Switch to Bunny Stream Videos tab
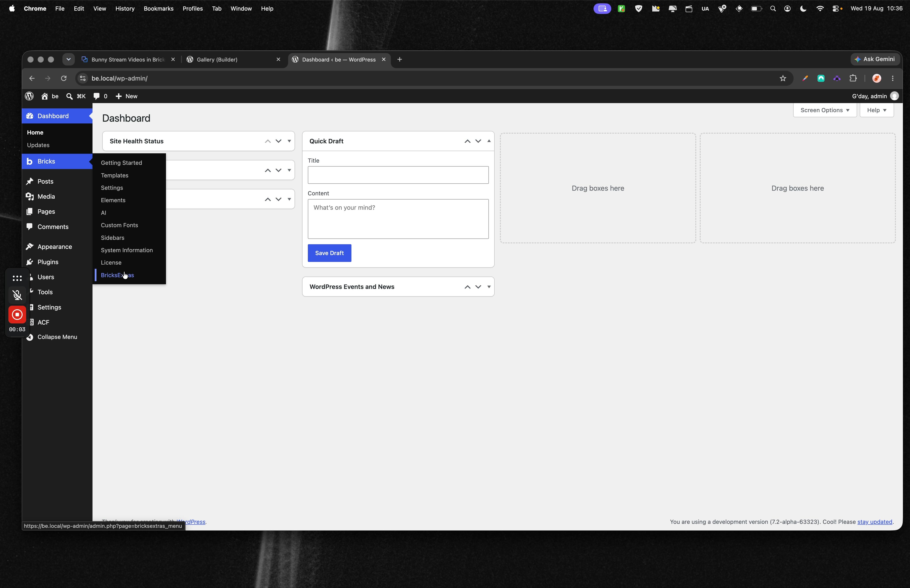Viewport: 910px width, 588px height. 128,60
